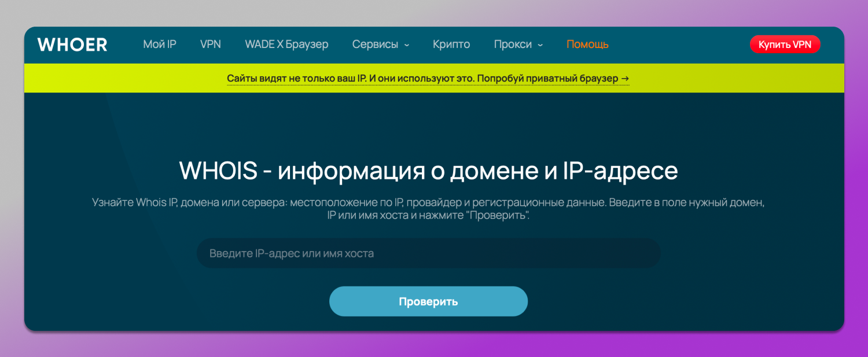Click the chevron next to Сервисы
This screenshot has height=357, width=868.
[x=407, y=45]
